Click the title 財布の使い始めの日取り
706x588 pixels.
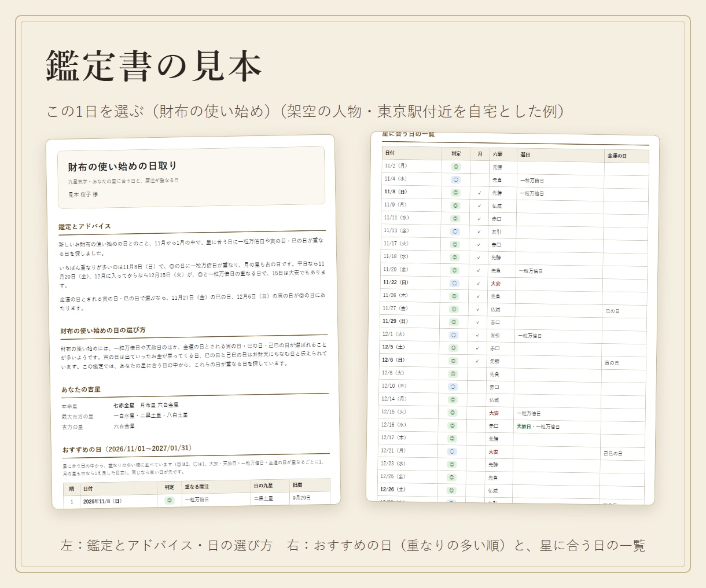pyautogui.click(x=123, y=167)
